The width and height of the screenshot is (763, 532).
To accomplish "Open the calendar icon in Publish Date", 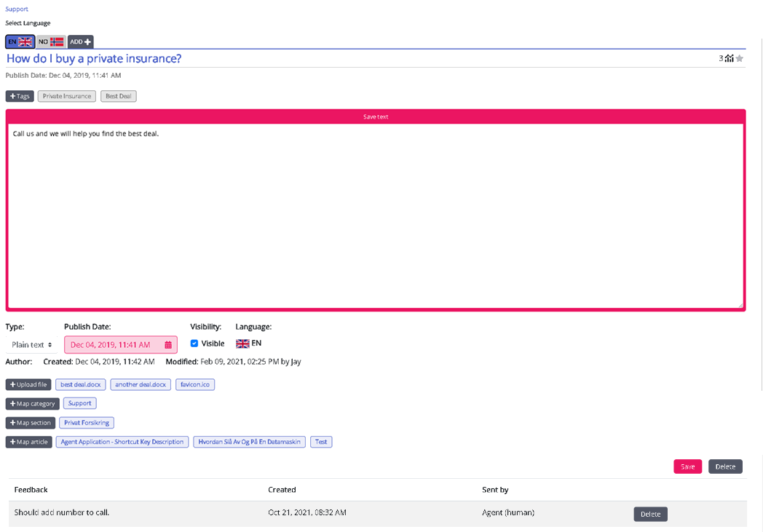I will pyautogui.click(x=168, y=345).
